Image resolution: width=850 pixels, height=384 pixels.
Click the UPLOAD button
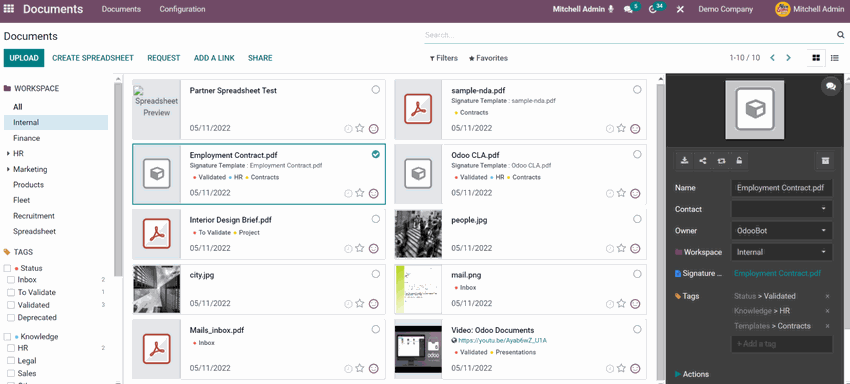point(24,58)
